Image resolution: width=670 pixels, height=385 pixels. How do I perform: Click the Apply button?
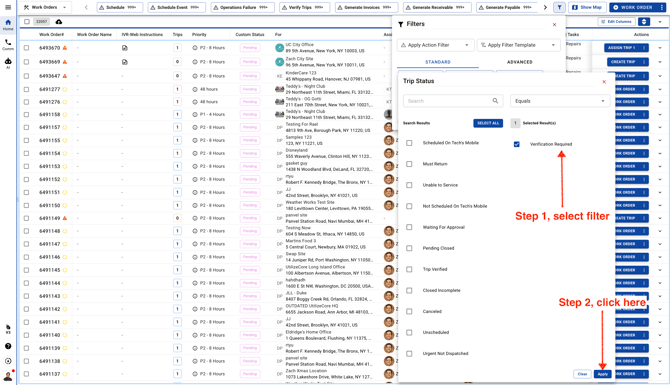coord(602,374)
